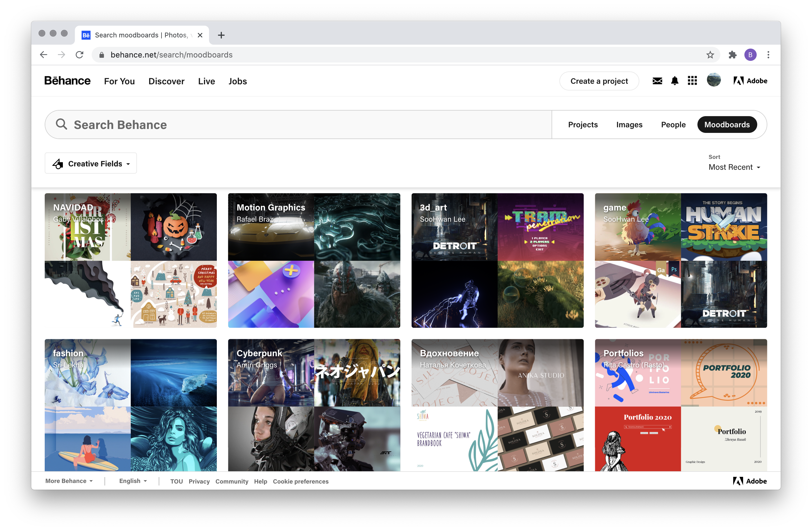812x531 pixels.
Task: Open Community footer link
Action: pyautogui.click(x=232, y=482)
